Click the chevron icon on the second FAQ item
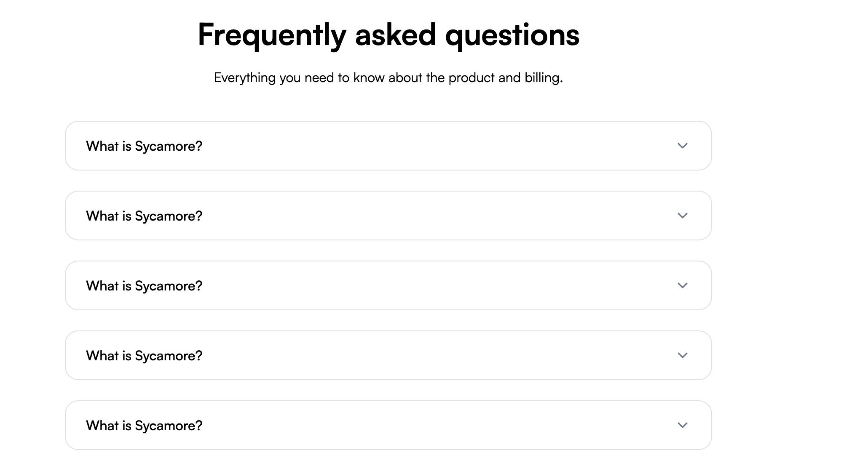Viewport: 868px width, 474px height. pos(682,216)
